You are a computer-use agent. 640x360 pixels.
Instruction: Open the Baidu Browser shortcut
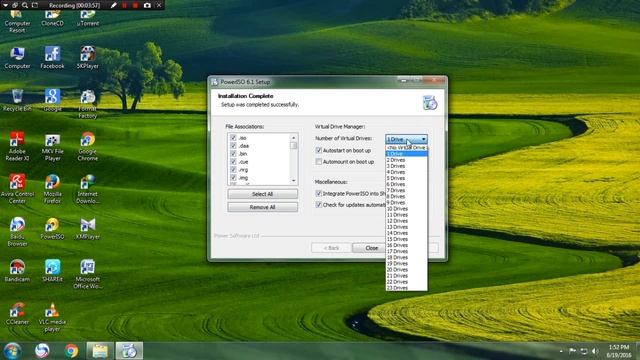point(17,232)
